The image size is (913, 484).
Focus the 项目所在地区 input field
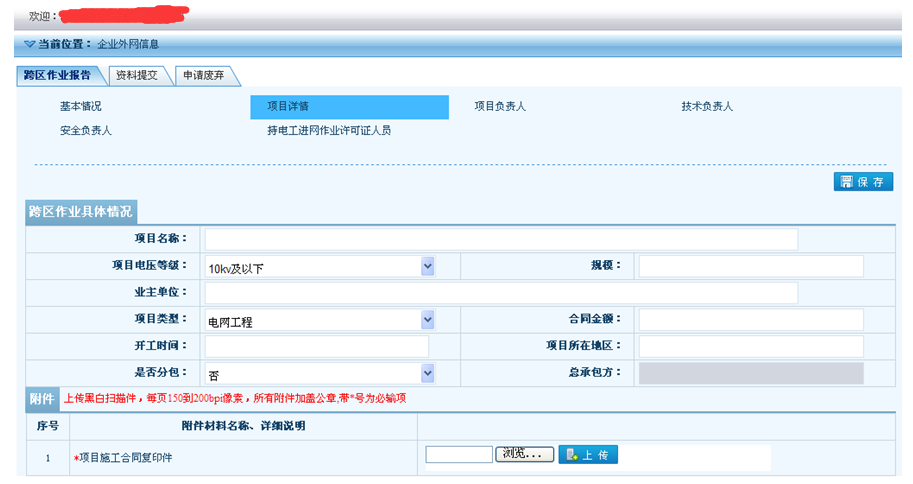(751, 347)
